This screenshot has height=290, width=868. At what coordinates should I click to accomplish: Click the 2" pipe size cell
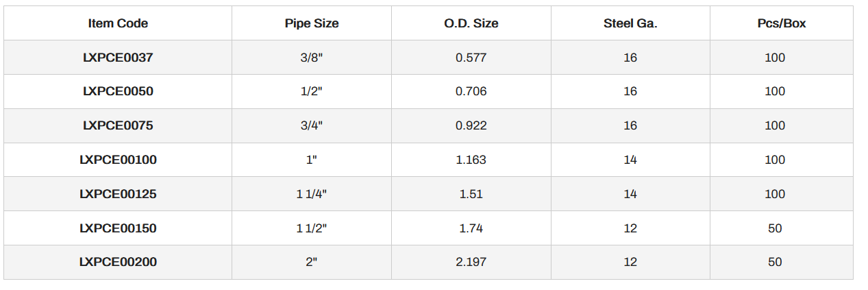point(312,262)
